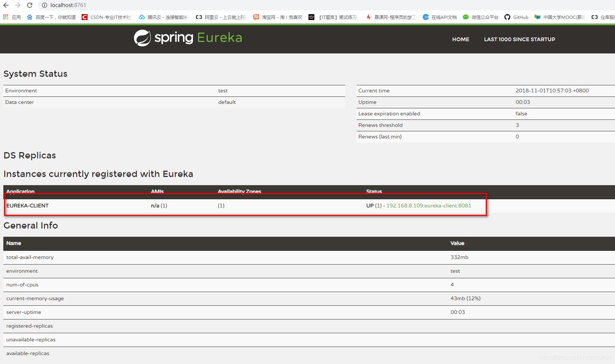This screenshot has height=364, width=615.
Task: Click the Instances currently registered with Eureka heading
Action: tap(98, 174)
